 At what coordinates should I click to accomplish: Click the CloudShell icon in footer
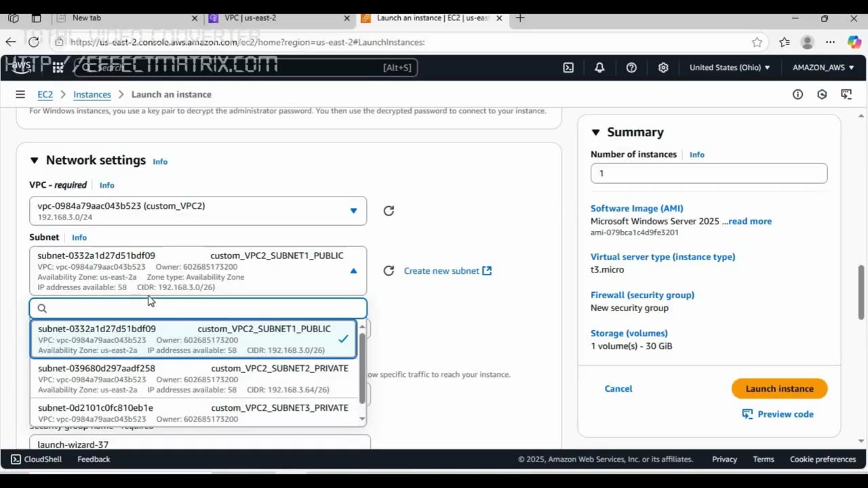16,459
